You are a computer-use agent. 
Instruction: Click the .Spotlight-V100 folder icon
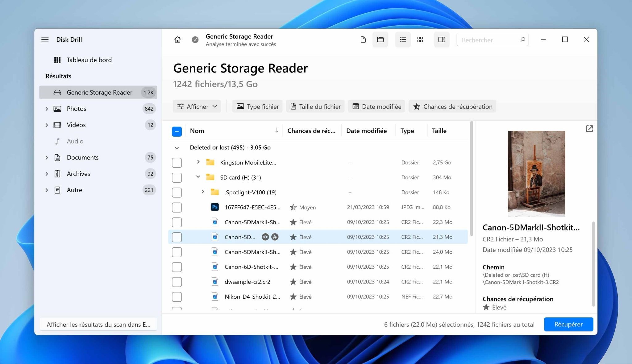[214, 192]
